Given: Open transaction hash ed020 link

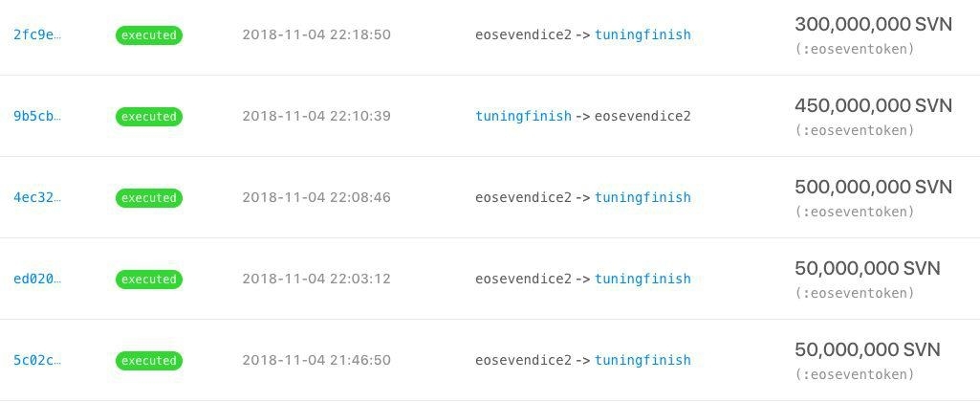Looking at the screenshot, I should pyautogui.click(x=37, y=280).
